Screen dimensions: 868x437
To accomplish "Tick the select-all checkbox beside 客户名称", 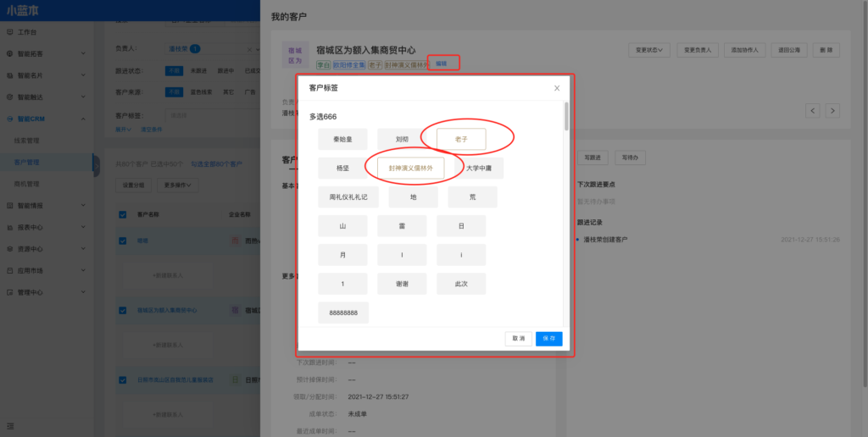I will (x=122, y=215).
